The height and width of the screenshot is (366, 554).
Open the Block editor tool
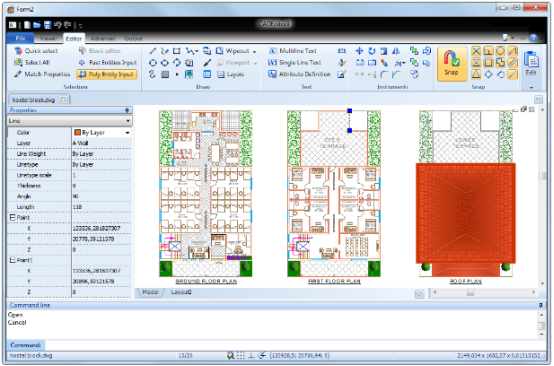click(x=100, y=51)
